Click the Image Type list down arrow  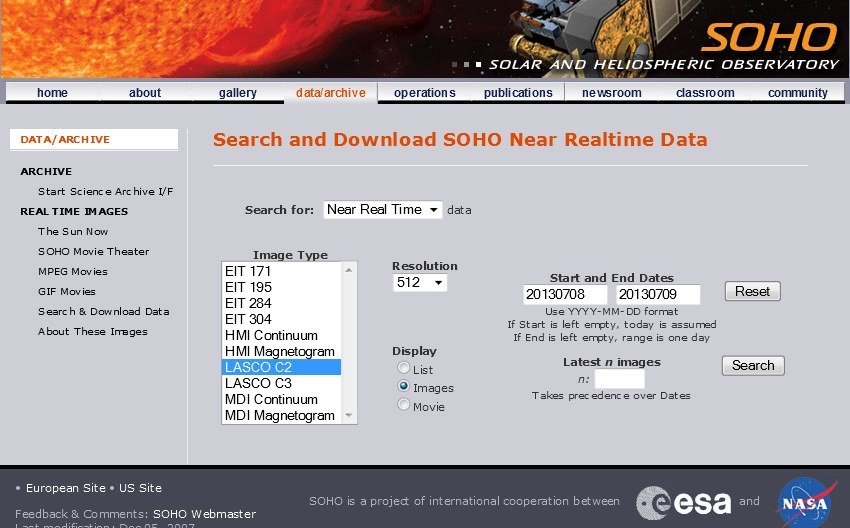click(x=349, y=415)
